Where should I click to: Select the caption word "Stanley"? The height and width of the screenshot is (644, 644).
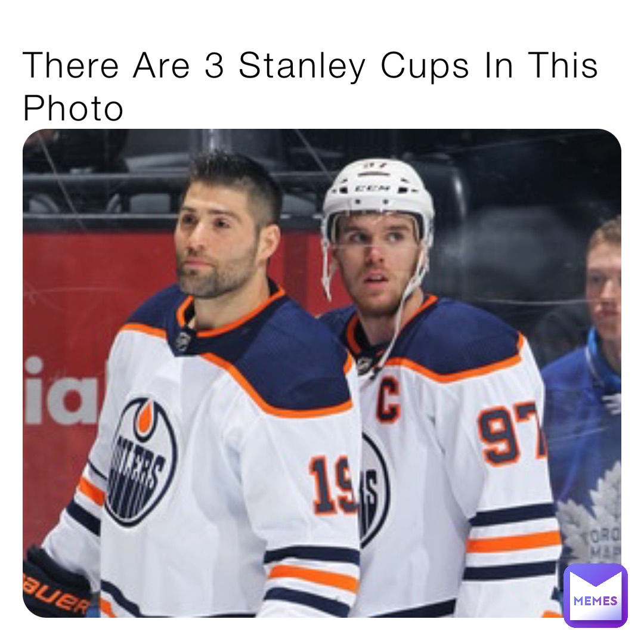(302, 66)
